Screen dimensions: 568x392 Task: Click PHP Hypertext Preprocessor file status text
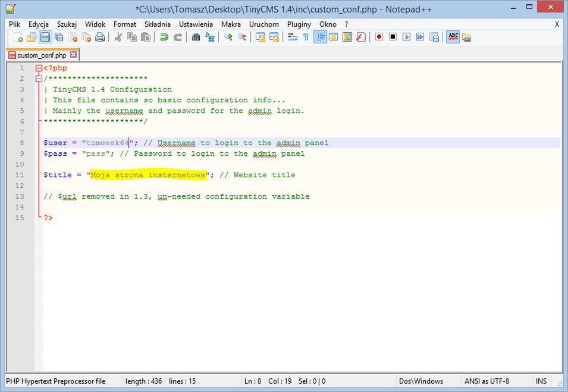(x=56, y=381)
